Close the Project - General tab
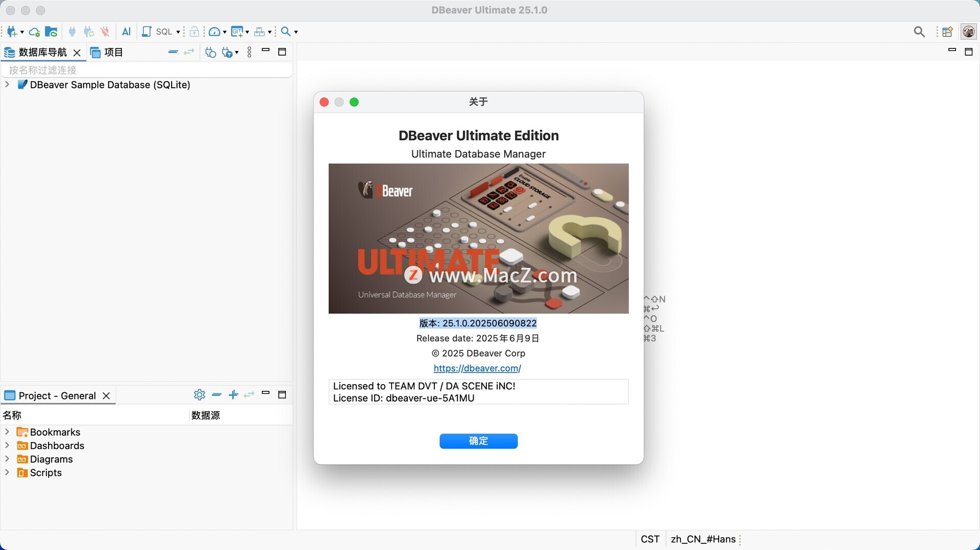The height and width of the screenshot is (550, 980). [x=106, y=396]
